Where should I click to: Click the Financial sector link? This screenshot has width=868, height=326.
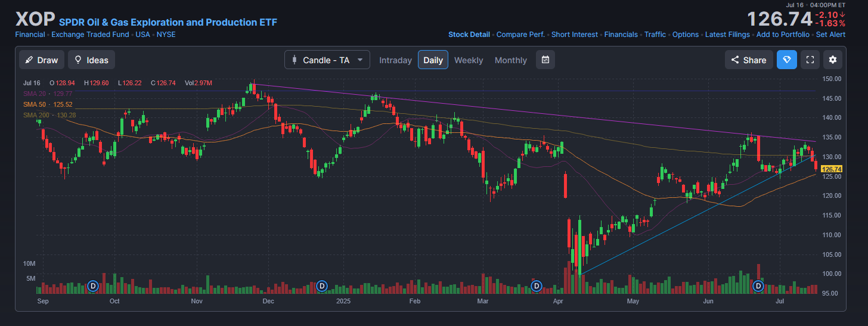30,35
